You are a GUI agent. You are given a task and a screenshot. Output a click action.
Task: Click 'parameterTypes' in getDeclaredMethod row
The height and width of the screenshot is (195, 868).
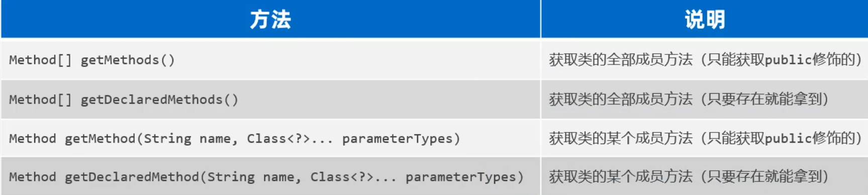[x=461, y=177]
